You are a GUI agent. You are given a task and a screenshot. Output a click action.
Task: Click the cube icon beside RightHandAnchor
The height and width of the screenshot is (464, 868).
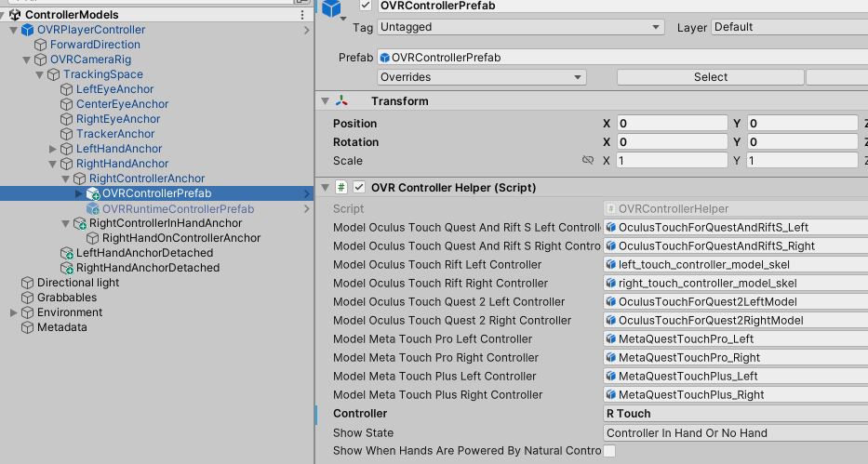(x=66, y=165)
